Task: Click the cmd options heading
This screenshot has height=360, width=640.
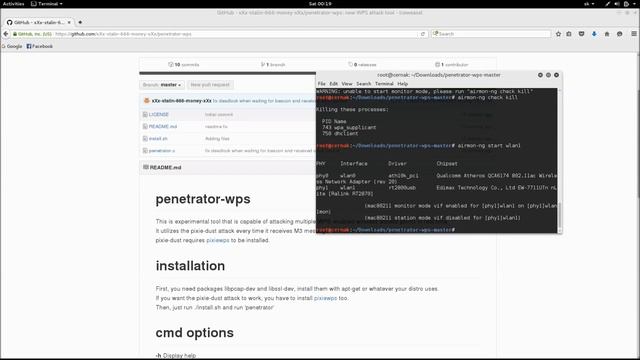Action: click(x=195, y=333)
